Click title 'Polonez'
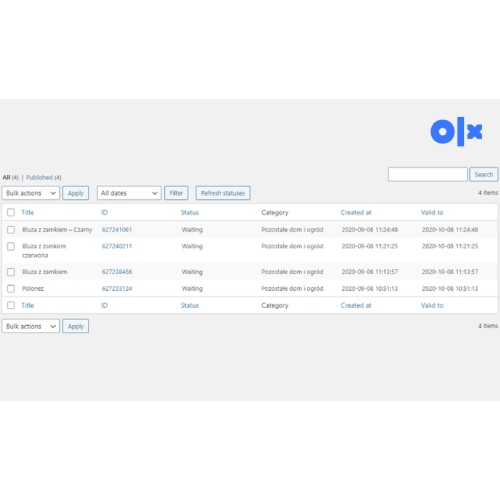 point(33,289)
